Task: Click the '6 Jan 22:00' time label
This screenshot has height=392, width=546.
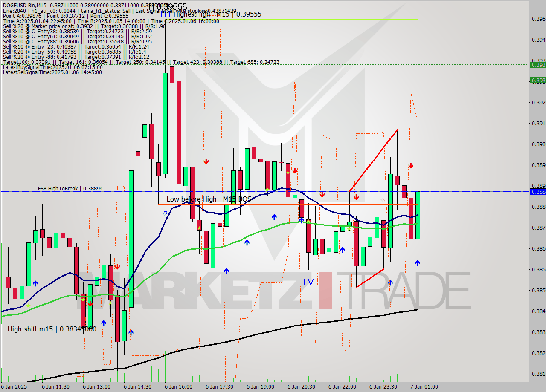Action: click(342, 387)
